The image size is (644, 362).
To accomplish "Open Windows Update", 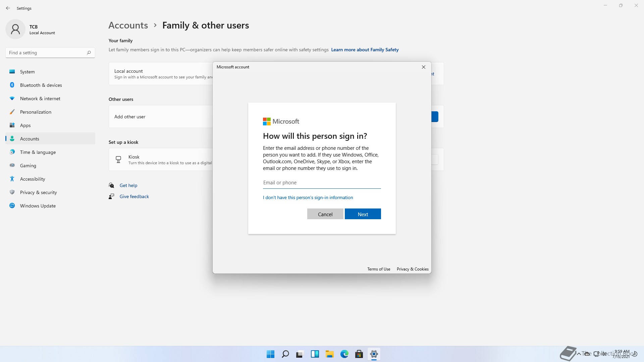I will pos(50,206).
